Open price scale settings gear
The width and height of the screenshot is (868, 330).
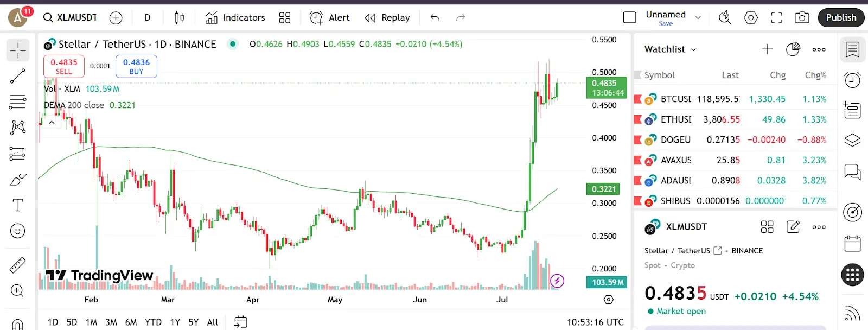coord(609,300)
